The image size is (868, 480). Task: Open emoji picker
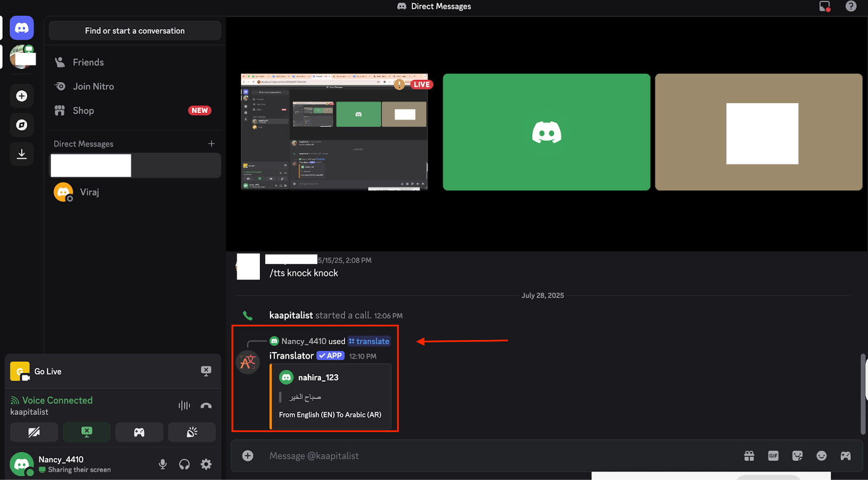click(x=821, y=456)
